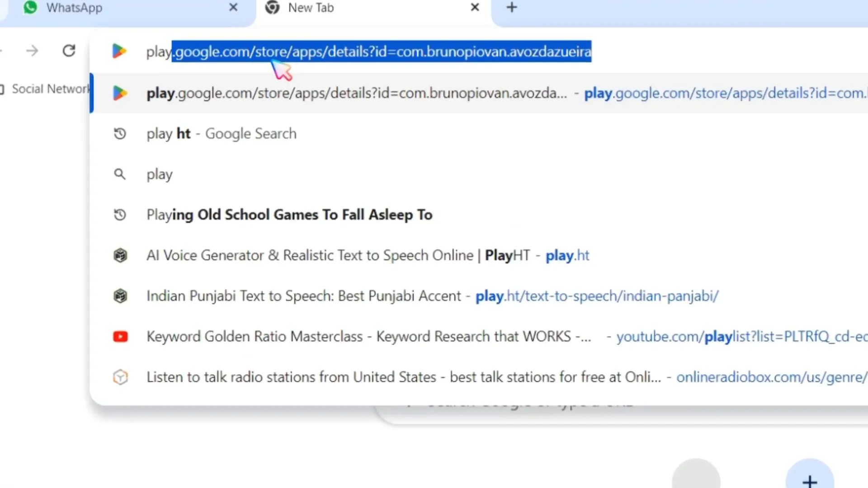868x488 pixels.
Task: Open Keyword Golden Ratio Masterclass YouTube suggestion
Action: 479,337
